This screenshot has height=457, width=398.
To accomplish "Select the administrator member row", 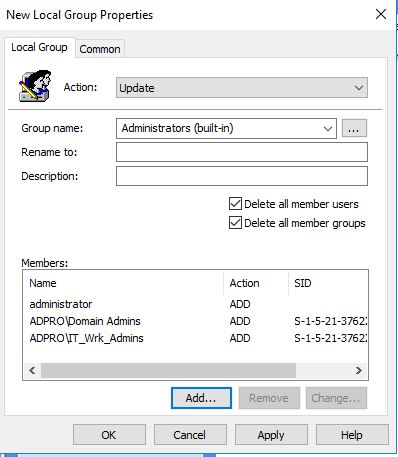I will (x=195, y=304).
